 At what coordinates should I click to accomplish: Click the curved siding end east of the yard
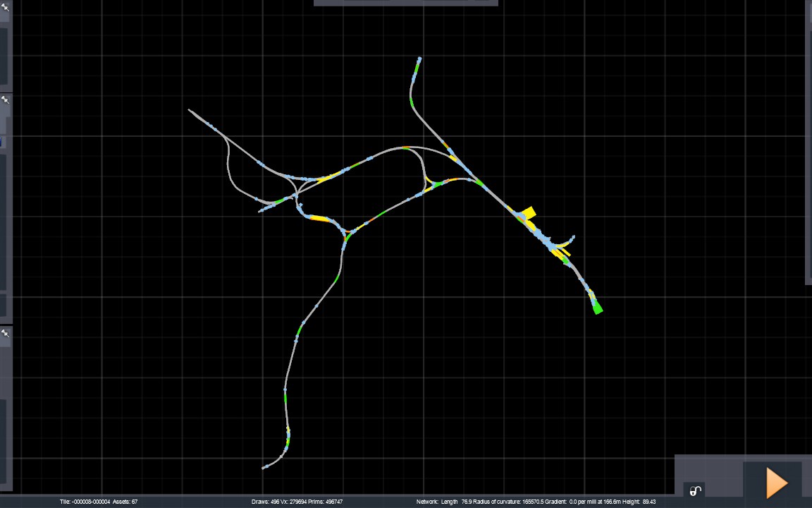[573, 238]
